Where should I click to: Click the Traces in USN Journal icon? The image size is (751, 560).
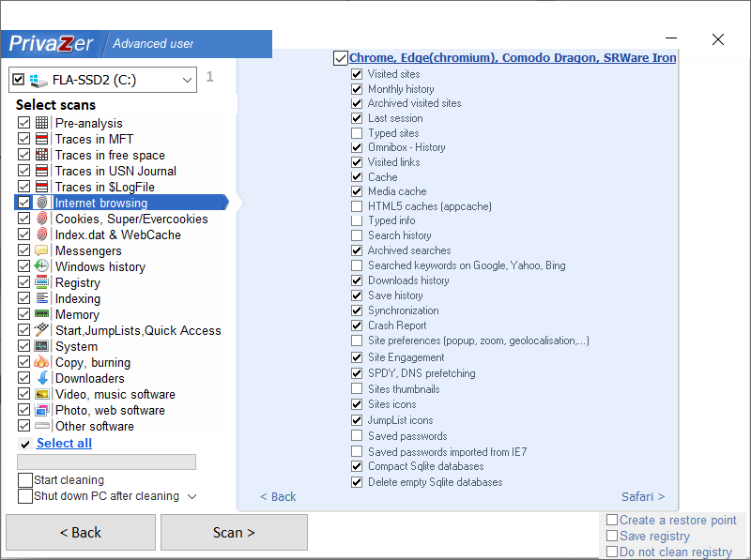(41, 171)
